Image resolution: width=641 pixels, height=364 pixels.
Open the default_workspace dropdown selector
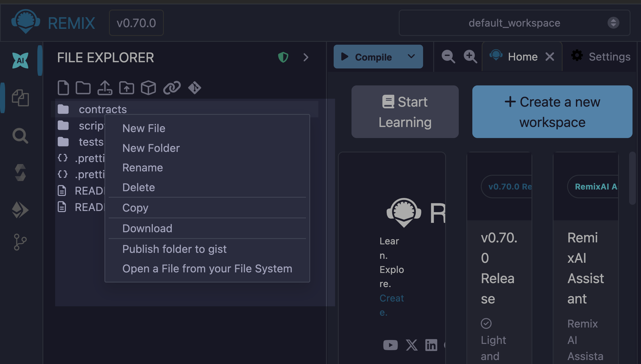[514, 23]
